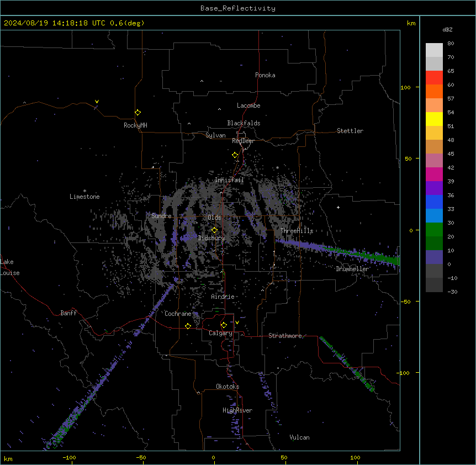
Task: Click the Innisfail city label
Action: click(x=229, y=180)
